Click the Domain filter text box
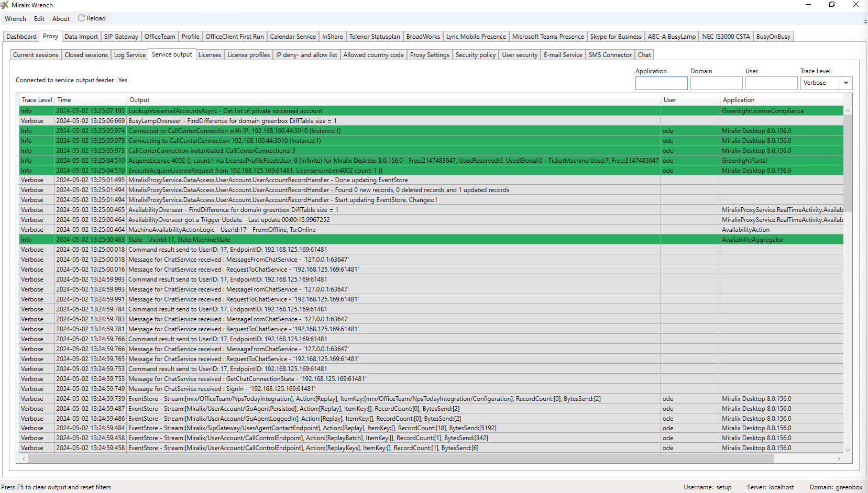The image size is (868, 493). (717, 83)
